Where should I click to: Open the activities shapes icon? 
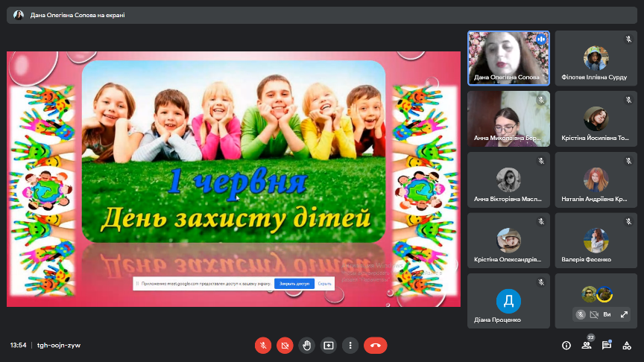click(628, 346)
